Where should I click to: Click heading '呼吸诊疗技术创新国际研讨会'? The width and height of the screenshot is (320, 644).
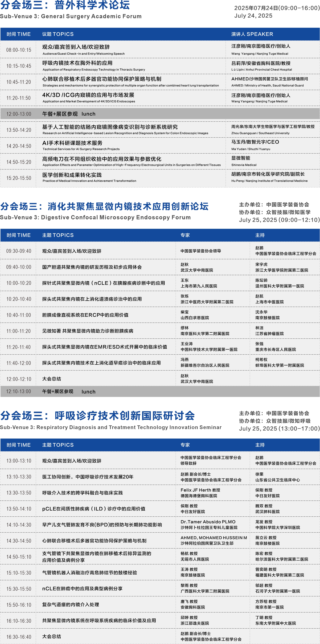(125, 416)
